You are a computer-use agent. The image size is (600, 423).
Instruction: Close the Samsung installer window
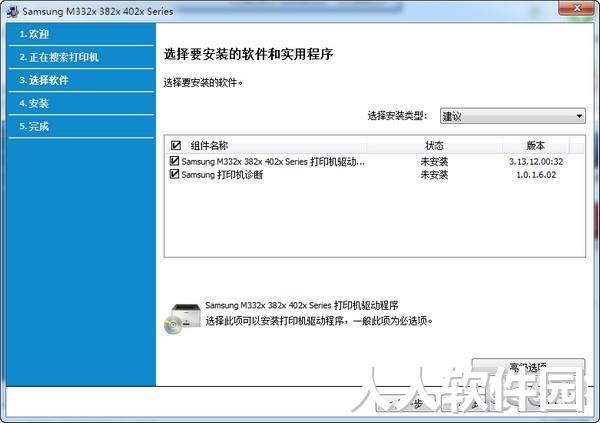pyautogui.click(x=577, y=8)
